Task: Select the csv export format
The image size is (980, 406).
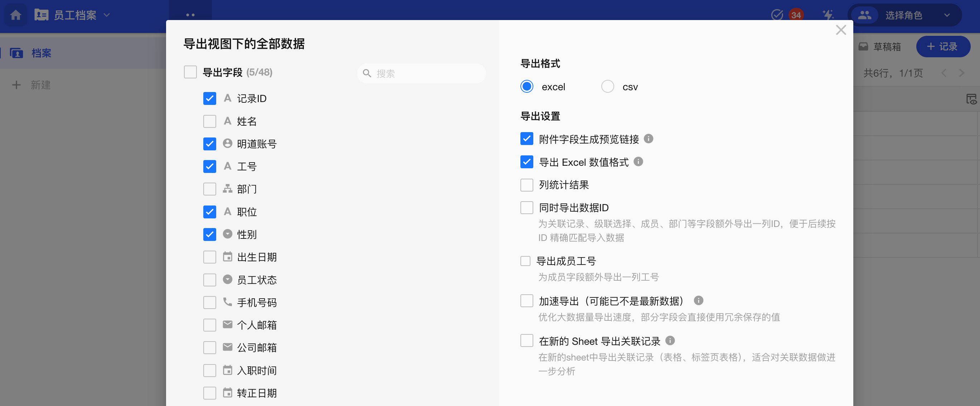Action: click(607, 87)
